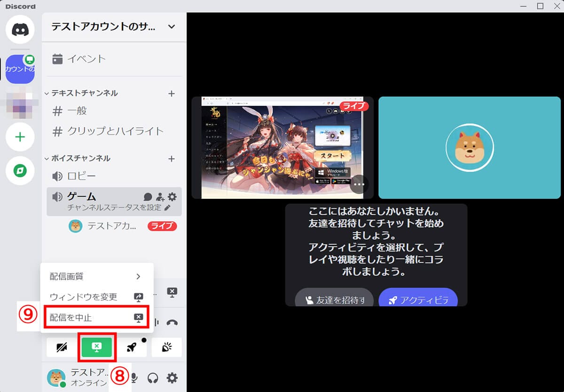Click green screen share button

click(96, 347)
